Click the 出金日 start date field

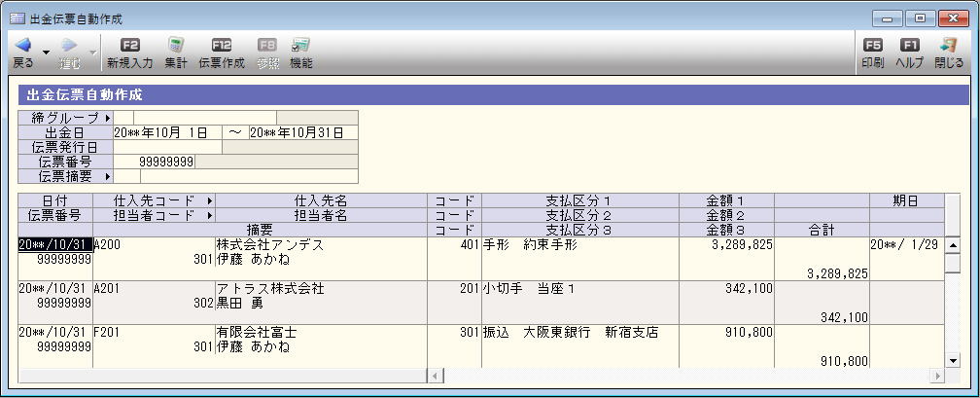pyautogui.click(x=167, y=132)
